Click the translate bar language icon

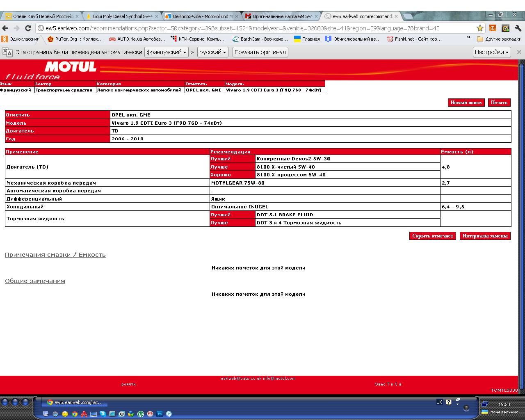pos(7,52)
